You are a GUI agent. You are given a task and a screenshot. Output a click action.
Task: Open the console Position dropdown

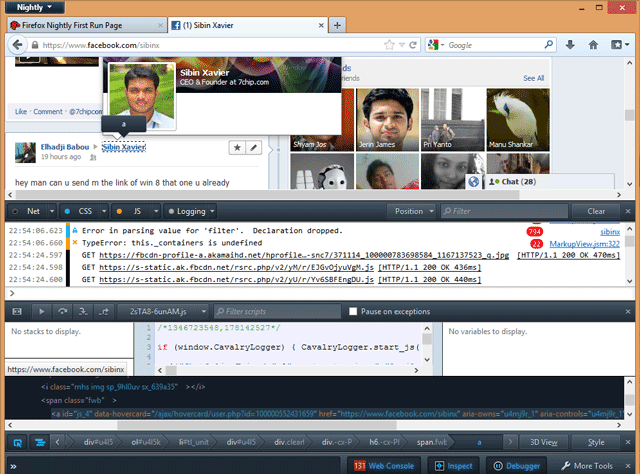411,211
